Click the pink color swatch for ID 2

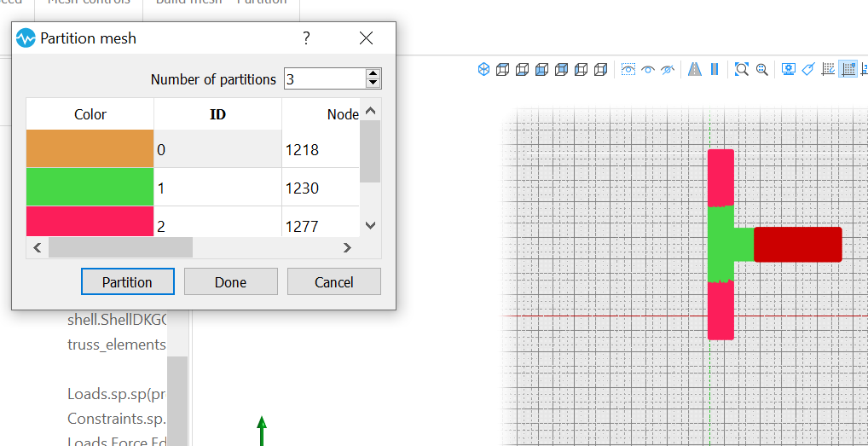tap(90, 222)
